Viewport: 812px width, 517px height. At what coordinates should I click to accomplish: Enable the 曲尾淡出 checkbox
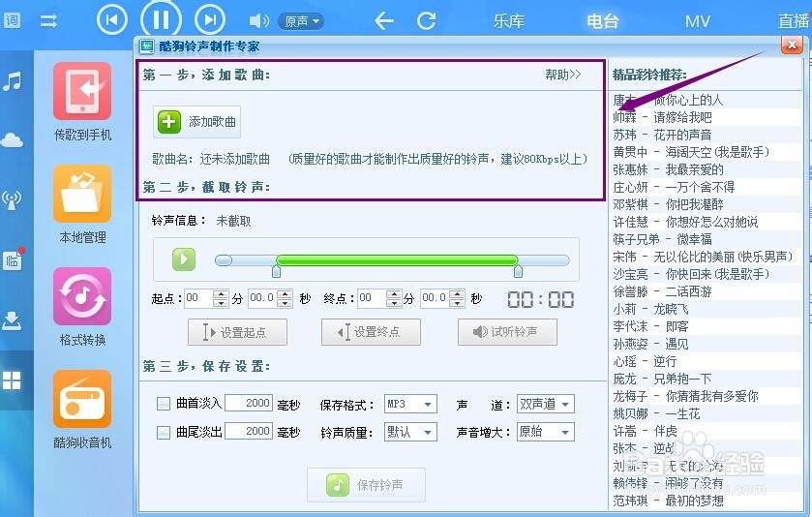tap(164, 432)
